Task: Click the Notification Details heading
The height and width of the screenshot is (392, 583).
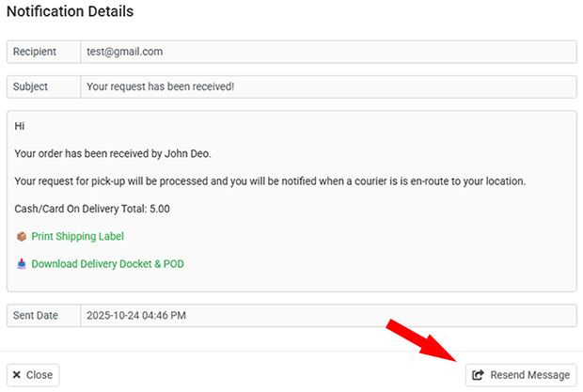Action: click(x=71, y=12)
